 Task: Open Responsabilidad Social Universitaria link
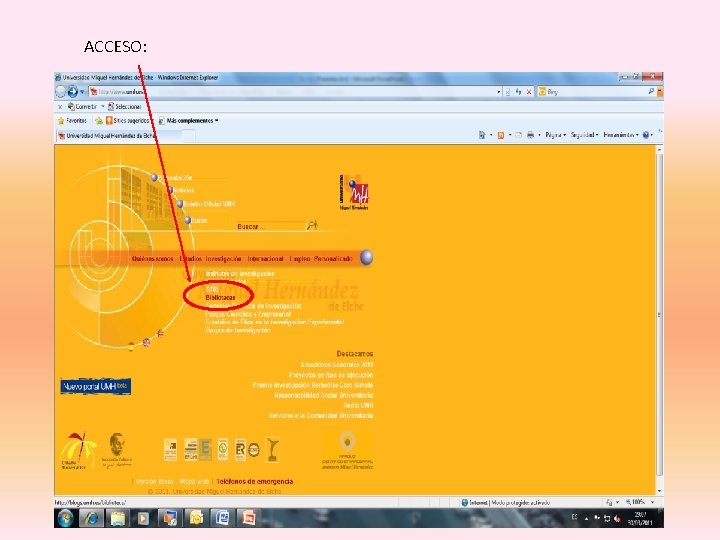(x=324, y=395)
